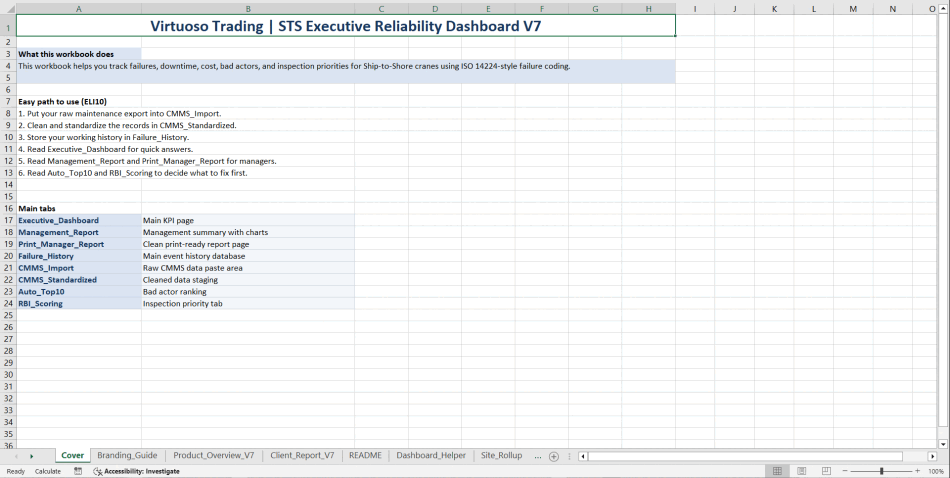Click the zoom in plus icon
The image size is (950, 478).
click(x=917, y=471)
